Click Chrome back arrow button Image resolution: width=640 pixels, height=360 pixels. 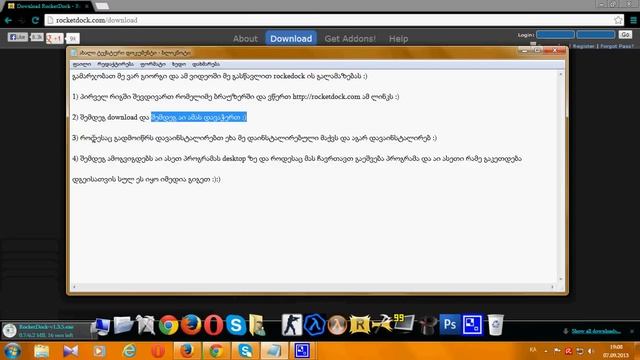point(8,20)
